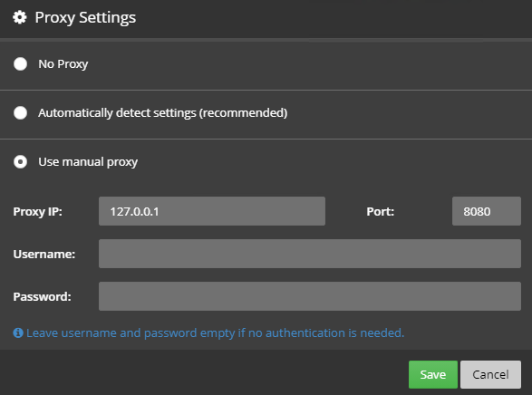Viewport: 532px width, 395px height.
Task: Click into the Username text box
Action: pyautogui.click(x=310, y=254)
